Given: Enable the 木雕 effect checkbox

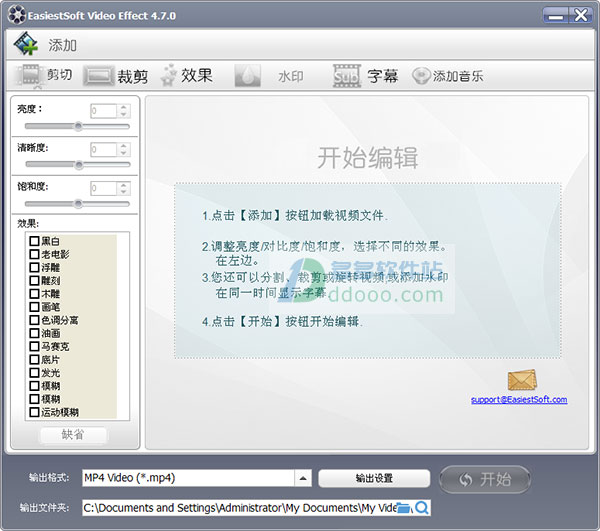Looking at the screenshot, I should click(34, 294).
